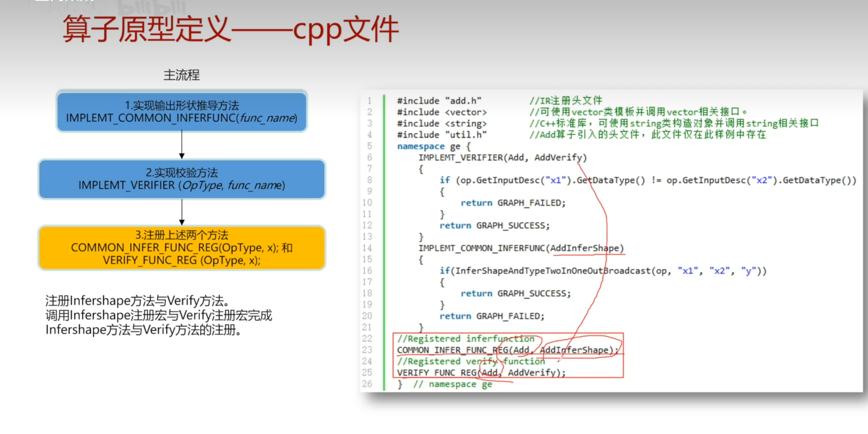This screenshot has width=868, height=434.
Task: Click IMPLEMT_VERIFIER(Add, AddVerify) code line
Action: 502,158
